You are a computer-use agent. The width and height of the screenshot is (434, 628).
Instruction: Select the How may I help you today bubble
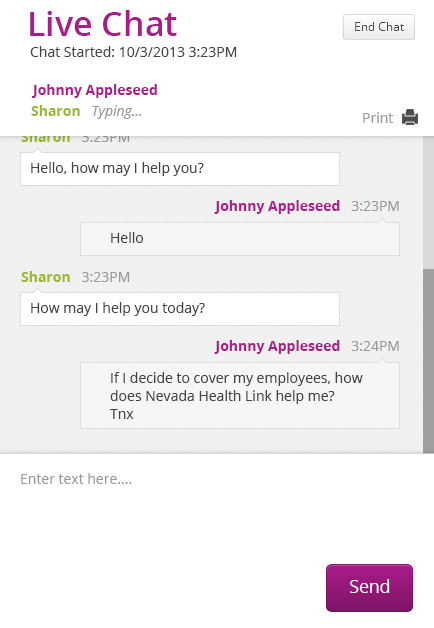click(180, 309)
